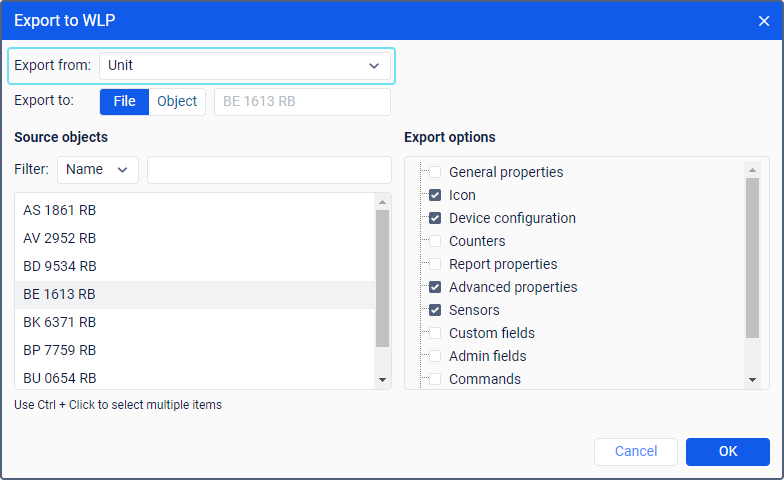This screenshot has width=784, height=480.
Task: Confirm export with OK button
Action: pyautogui.click(x=727, y=452)
